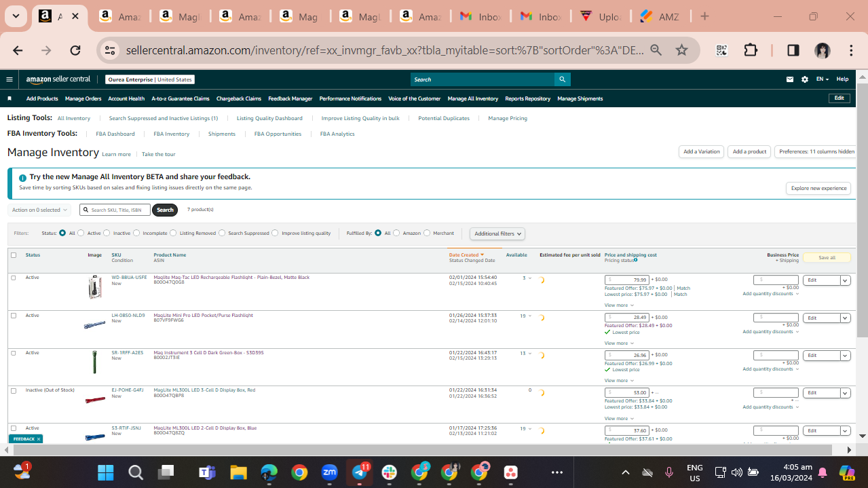Select checkbox for SKU LH-0BS0-NLD9 row
The height and width of the screenshot is (488, 868).
[14, 316]
